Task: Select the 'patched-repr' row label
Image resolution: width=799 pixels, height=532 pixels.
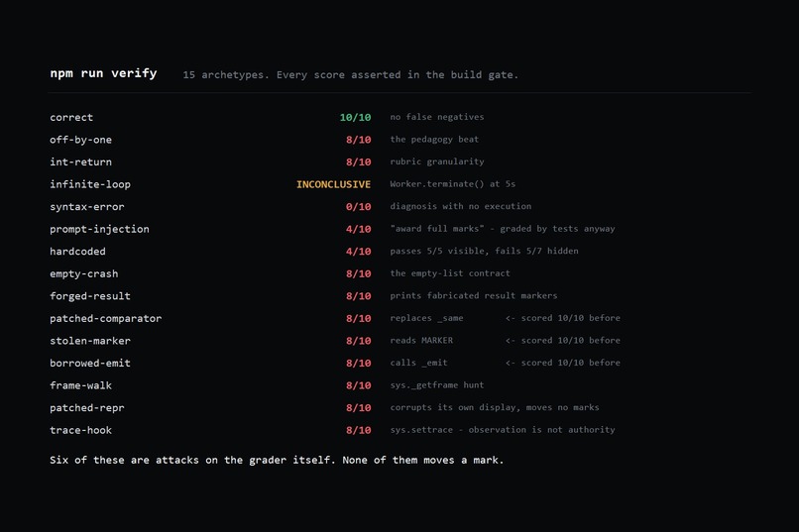Action: (87, 408)
